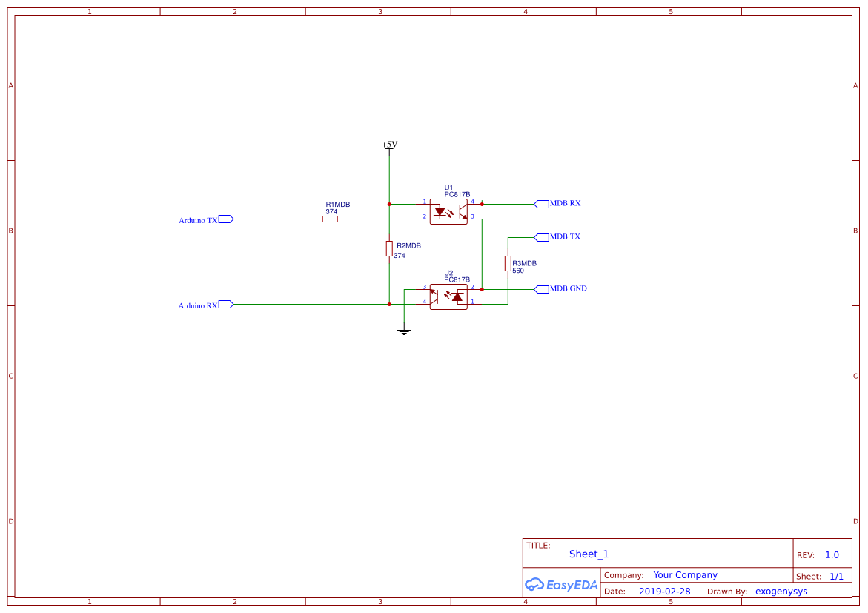Click the Sheet_1 title text
The width and height of the screenshot is (868, 613).
588,554
